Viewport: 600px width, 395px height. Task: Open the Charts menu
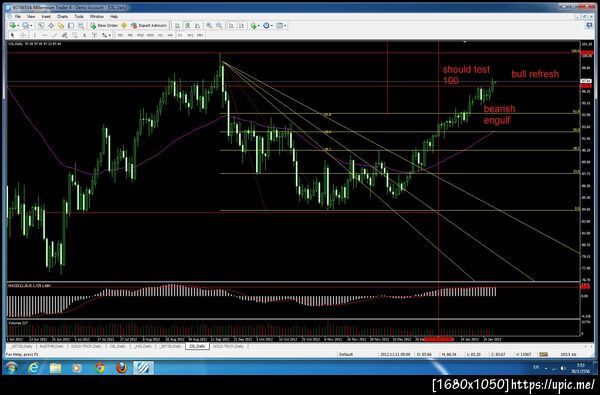click(x=62, y=17)
